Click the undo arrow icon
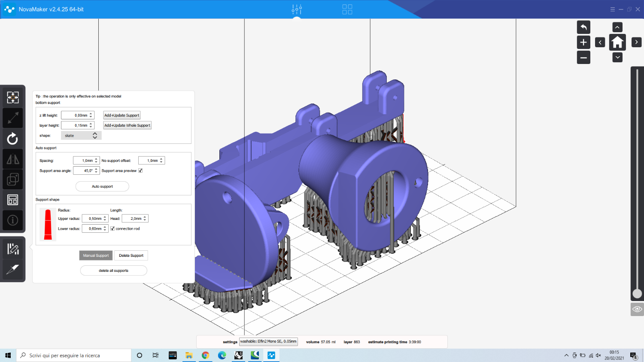Screen dimensions: 644x362 pos(583,27)
